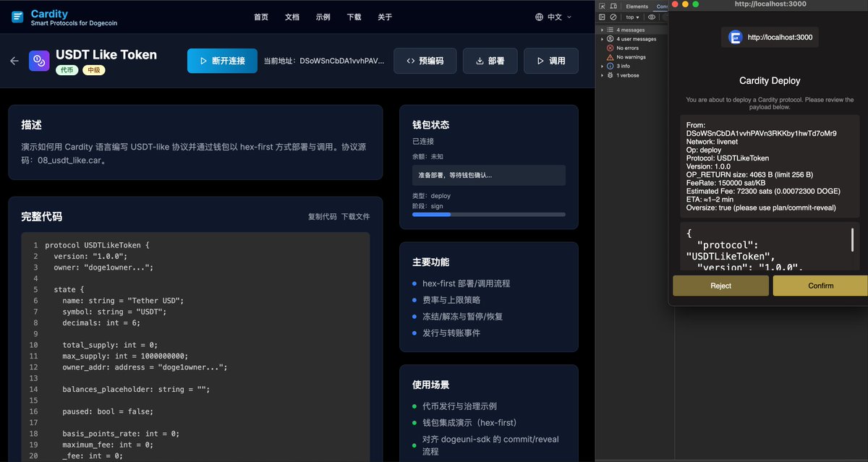This screenshot has width=868, height=462.
Task: Click the bug icon beside 1 verbose
Action: click(610, 75)
